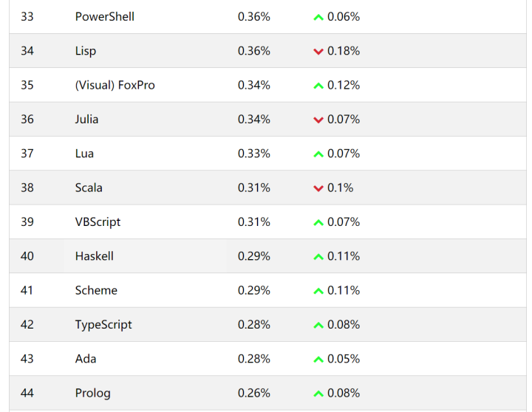
Task: Click the green up arrow in Scheme row
Action: (318, 291)
